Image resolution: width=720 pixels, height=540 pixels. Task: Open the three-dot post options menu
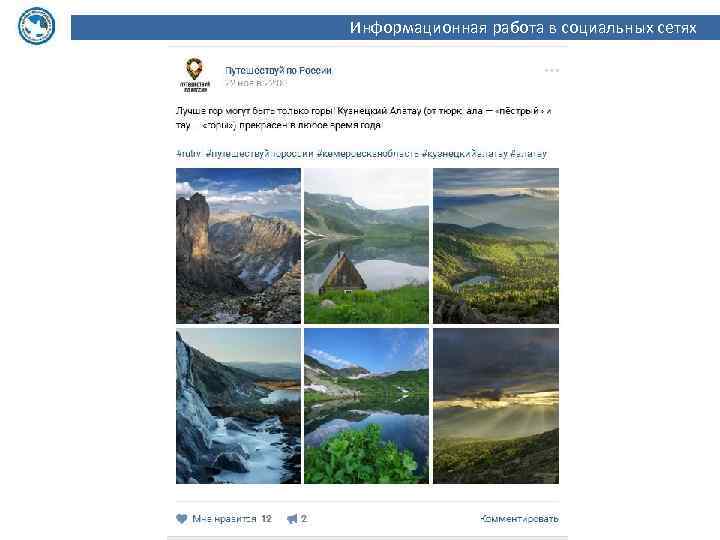551,70
